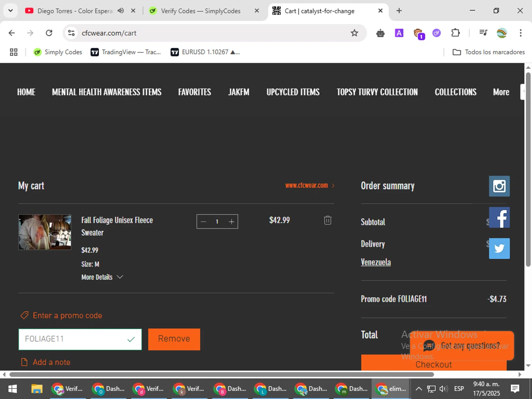This screenshot has height=399, width=532.
Task: Show hidden system tray icons
Action: (419, 389)
